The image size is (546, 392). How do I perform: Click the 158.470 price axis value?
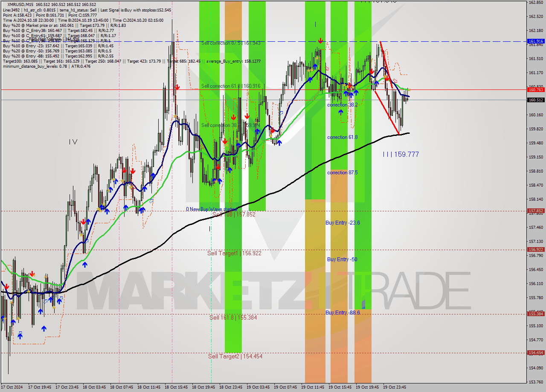[536, 185]
